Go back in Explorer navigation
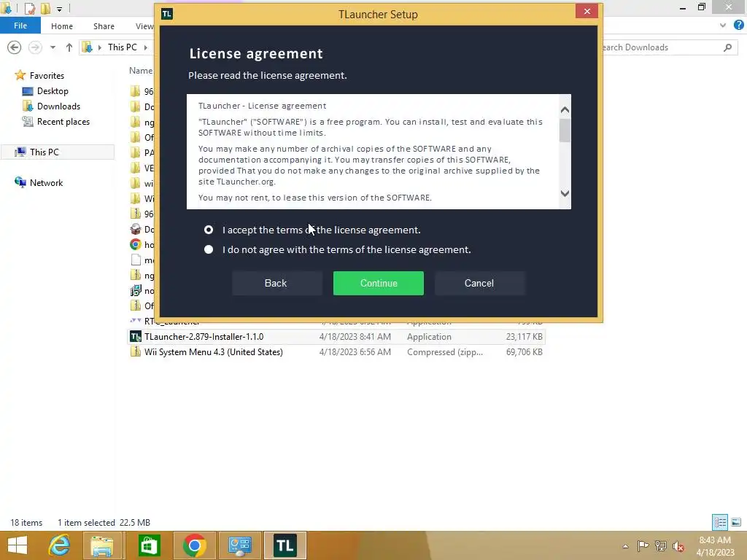 coord(15,47)
